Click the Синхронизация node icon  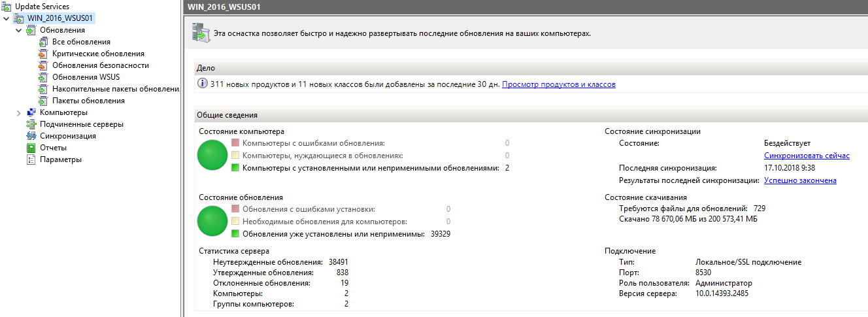tap(31, 136)
